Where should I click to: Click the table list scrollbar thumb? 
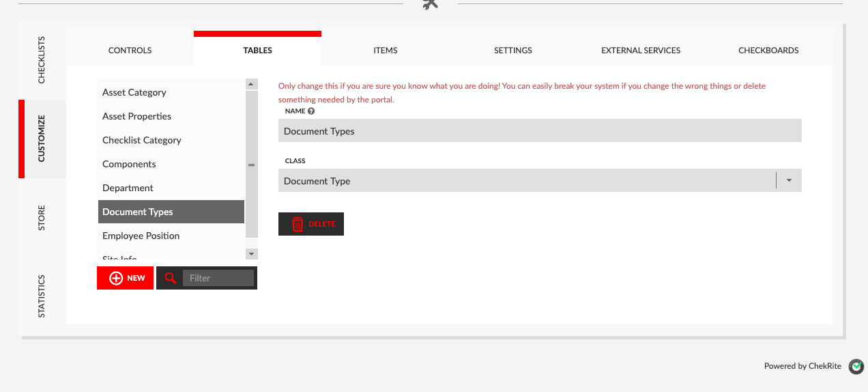251,165
